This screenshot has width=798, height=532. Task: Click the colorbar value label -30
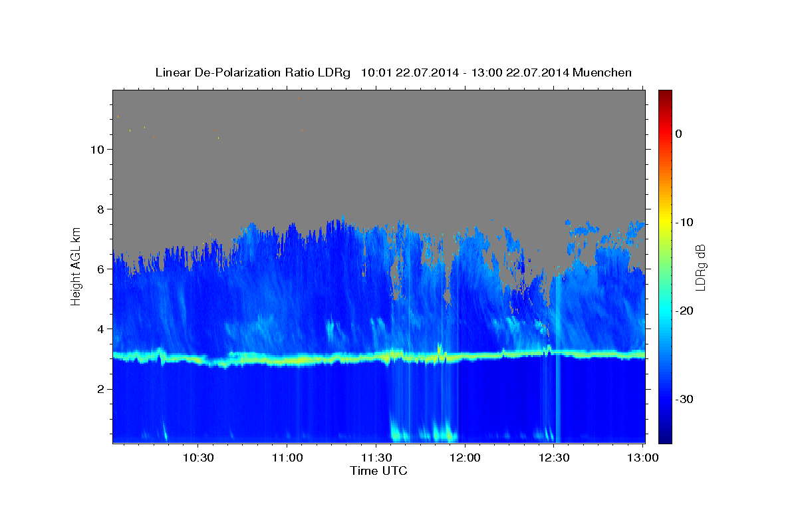685,399
